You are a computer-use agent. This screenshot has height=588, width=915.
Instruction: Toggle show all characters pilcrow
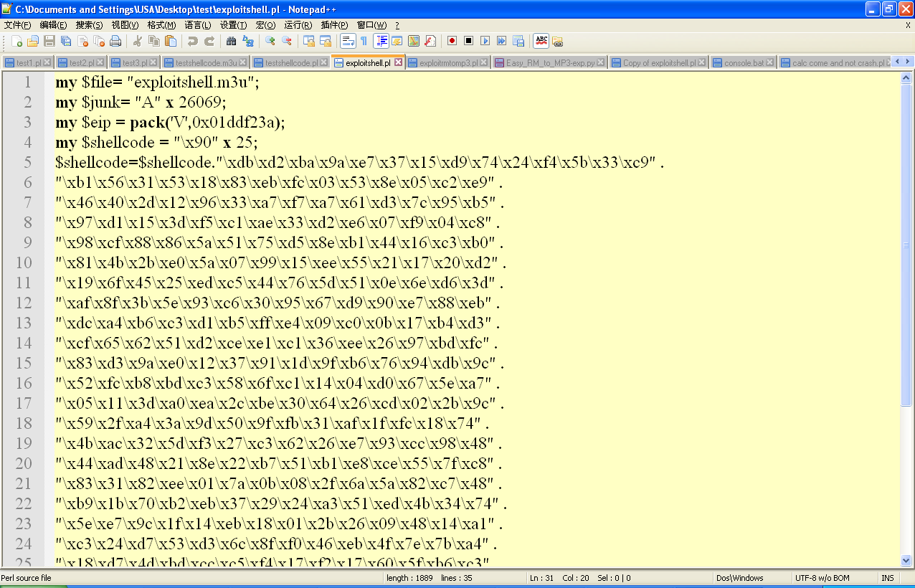[x=364, y=41]
